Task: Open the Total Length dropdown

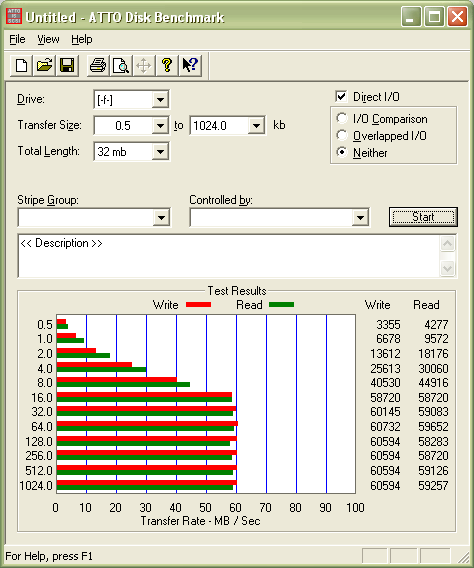Action: [x=160, y=151]
